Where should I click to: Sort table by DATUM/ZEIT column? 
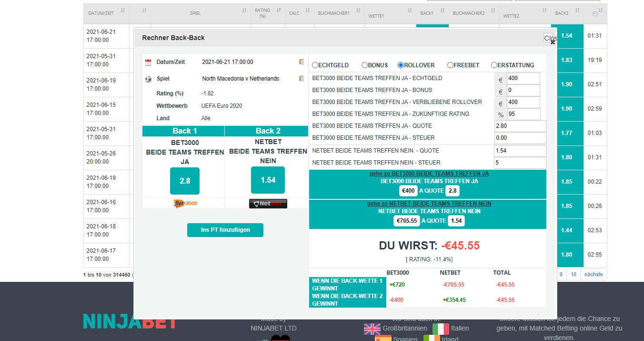click(106, 13)
